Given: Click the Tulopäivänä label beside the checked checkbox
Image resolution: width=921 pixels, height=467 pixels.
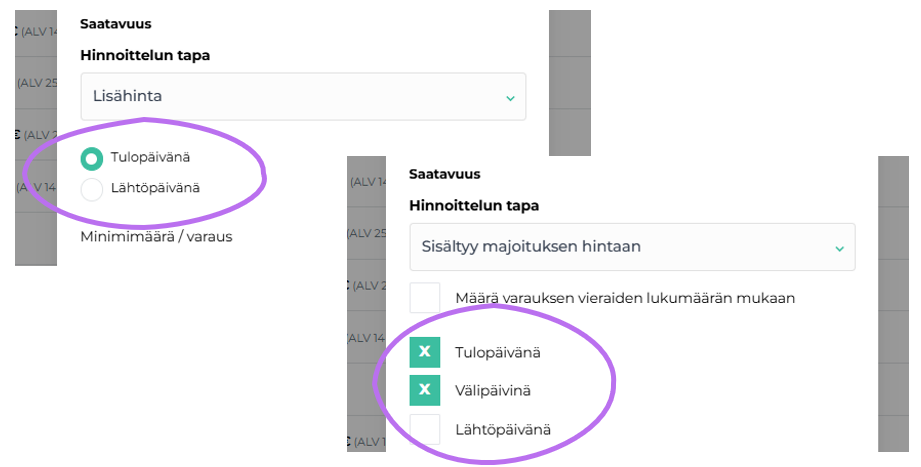Looking at the screenshot, I should (499, 352).
